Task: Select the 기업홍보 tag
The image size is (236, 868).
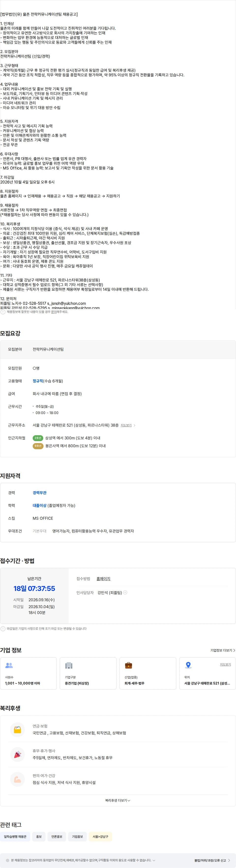Action: (77, 837)
